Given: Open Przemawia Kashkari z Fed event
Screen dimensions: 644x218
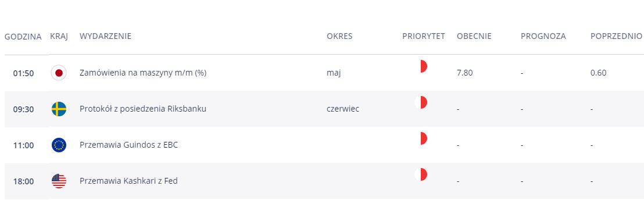Looking at the screenshot, I should click(x=128, y=181).
